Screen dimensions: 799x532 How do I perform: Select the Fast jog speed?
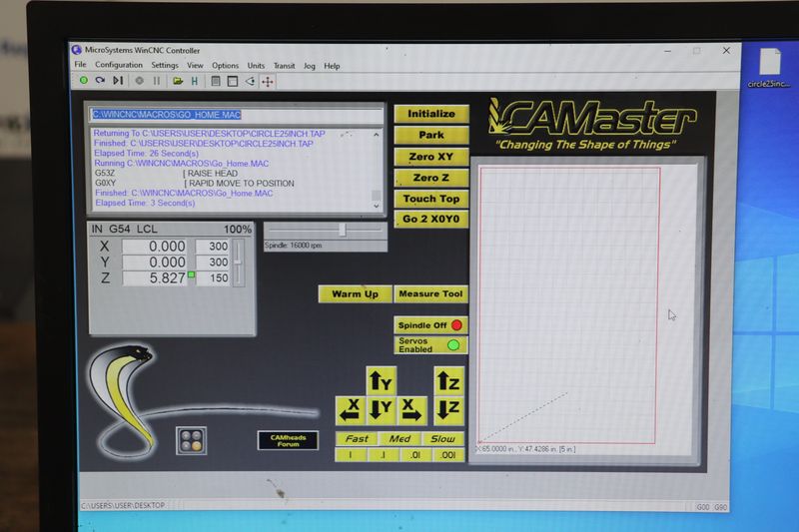coord(357,439)
